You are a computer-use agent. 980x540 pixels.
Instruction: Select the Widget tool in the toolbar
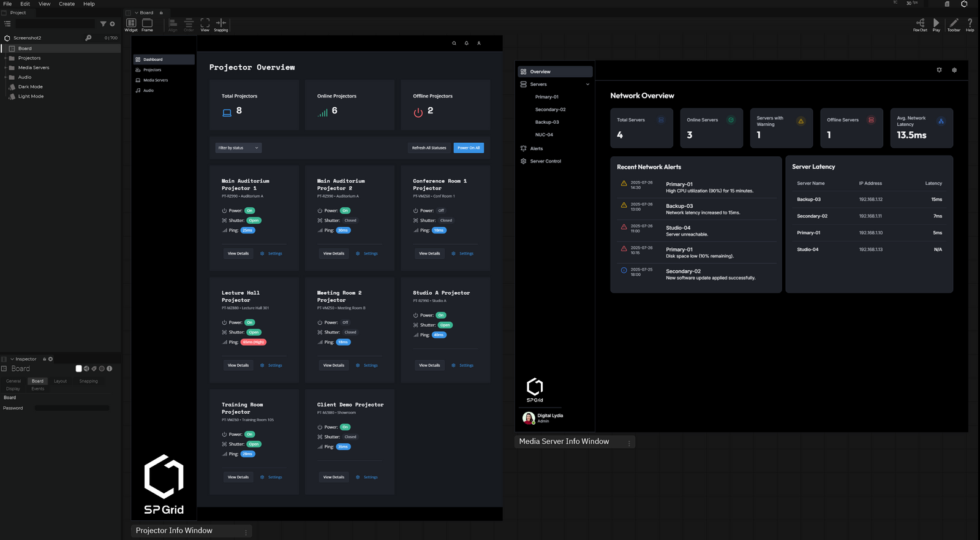[x=131, y=23]
